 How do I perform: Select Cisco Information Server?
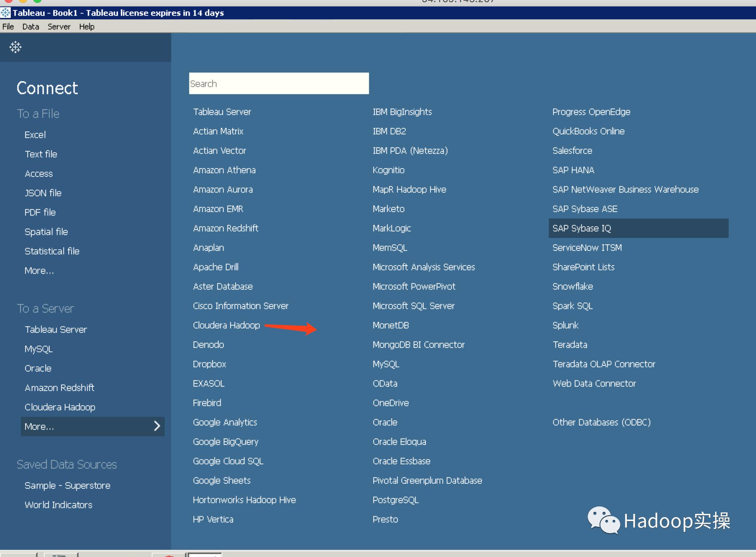[241, 306]
